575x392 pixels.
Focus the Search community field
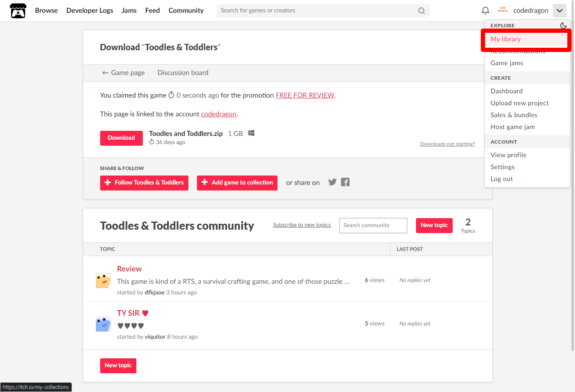[373, 225]
